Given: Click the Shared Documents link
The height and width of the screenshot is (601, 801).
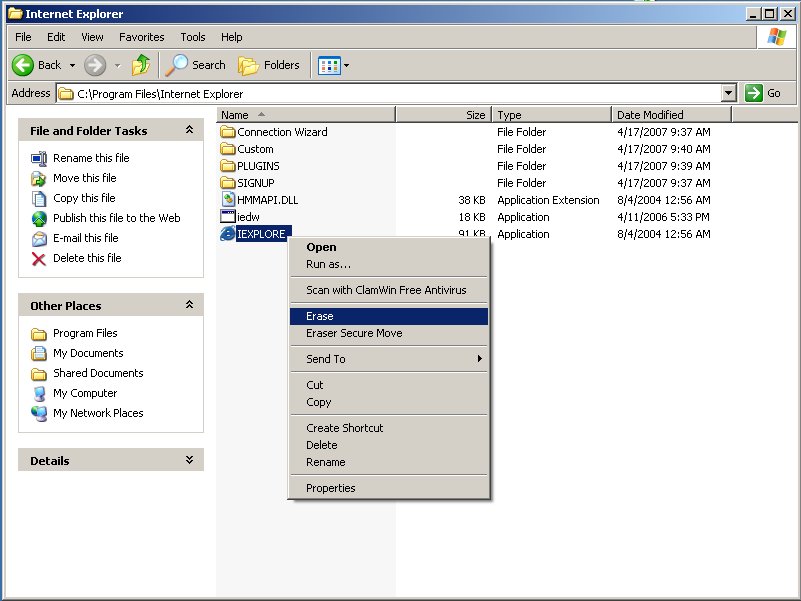Looking at the screenshot, I should click(x=98, y=373).
